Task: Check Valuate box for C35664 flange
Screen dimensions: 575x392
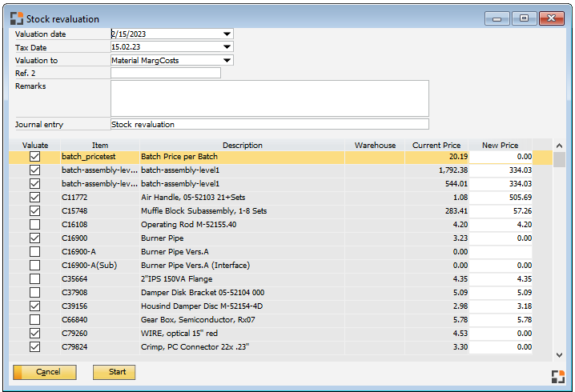Action: click(34, 279)
